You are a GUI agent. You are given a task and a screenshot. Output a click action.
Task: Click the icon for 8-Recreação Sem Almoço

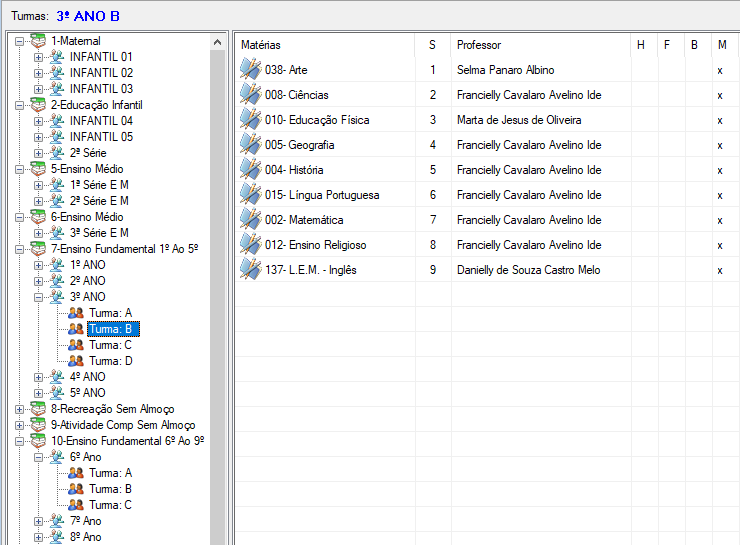point(38,409)
